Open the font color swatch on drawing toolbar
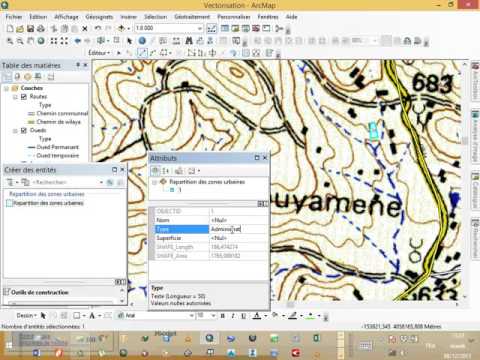 tap(256, 315)
